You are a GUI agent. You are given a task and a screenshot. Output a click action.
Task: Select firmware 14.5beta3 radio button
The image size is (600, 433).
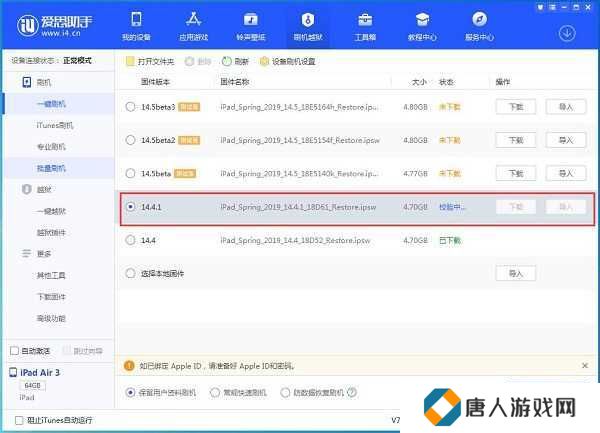click(x=130, y=107)
